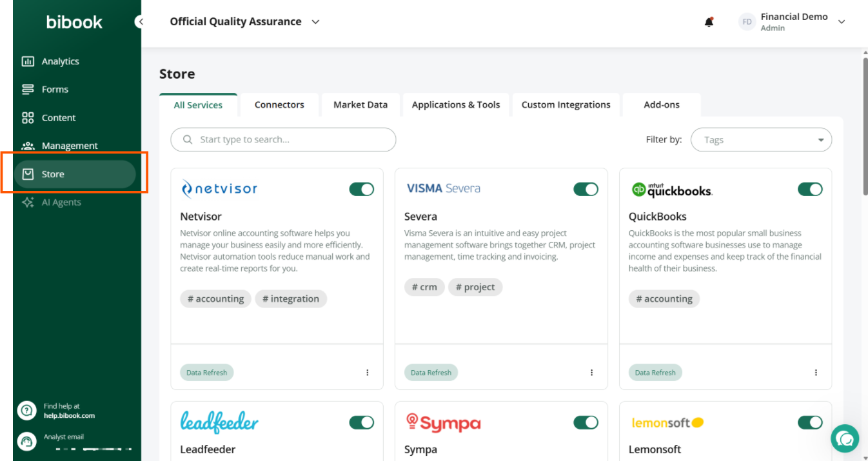868x461 pixels.
Task: Click the QuickBooks logo
Action: pos(671,190)
